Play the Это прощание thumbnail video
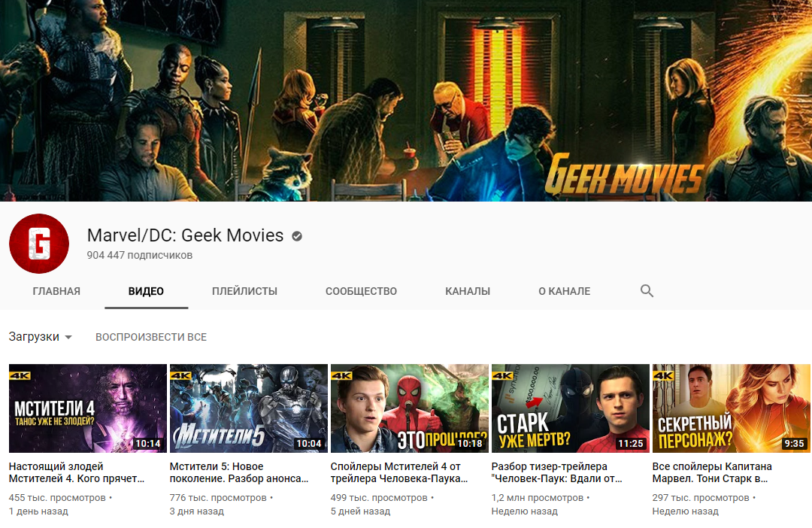Viewport: 812px width, 528px height. 410,408
